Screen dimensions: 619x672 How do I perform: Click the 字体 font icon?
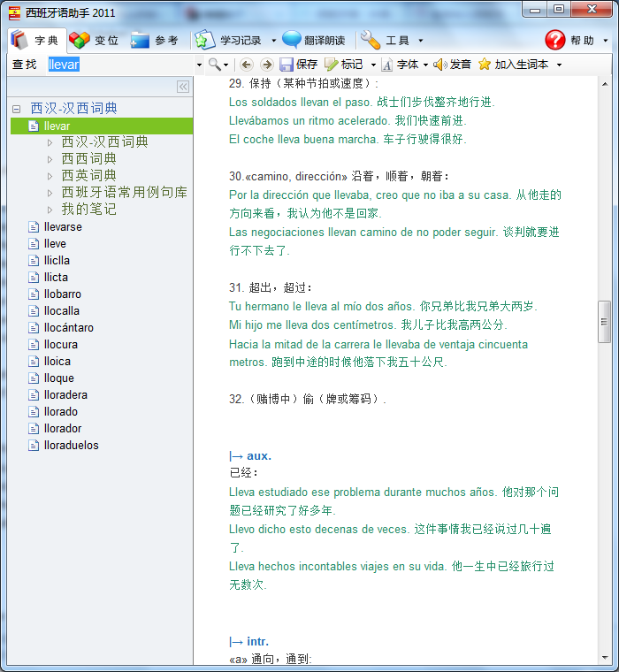click(x=386, y=65)
